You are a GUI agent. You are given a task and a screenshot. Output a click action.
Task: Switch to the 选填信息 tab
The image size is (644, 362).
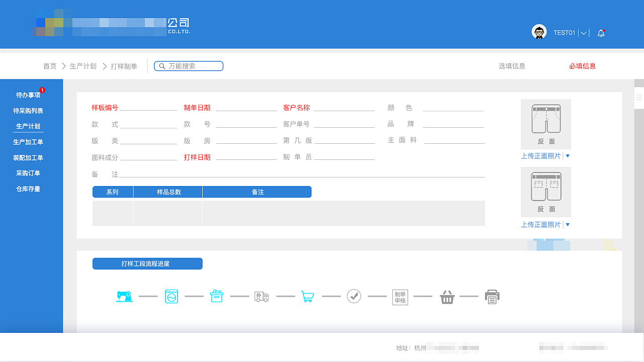point(511,66)
